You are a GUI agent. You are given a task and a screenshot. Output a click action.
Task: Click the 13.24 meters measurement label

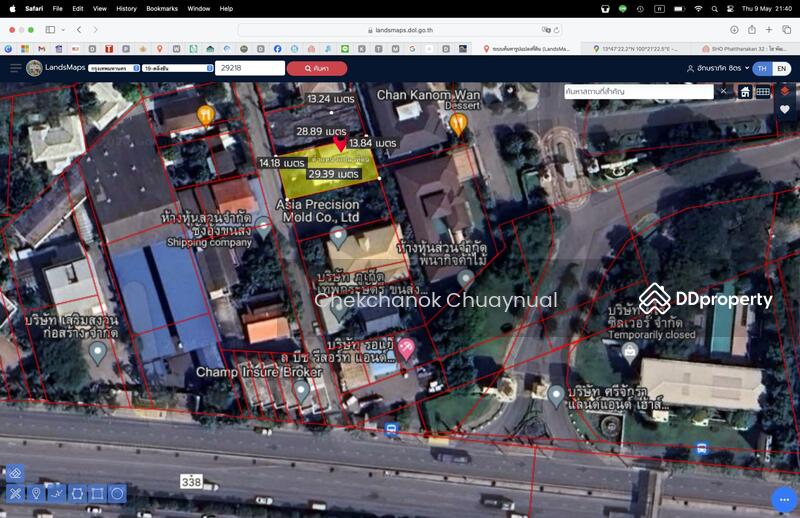click(331, 99)
